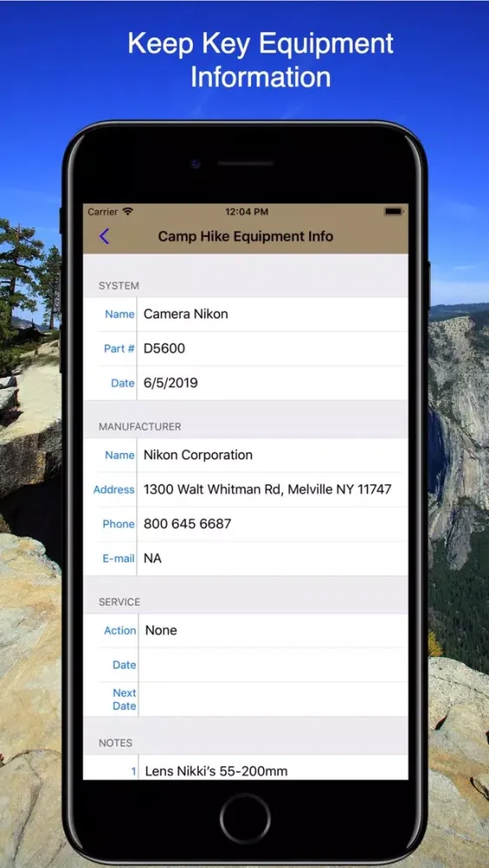Screen dimensions: 489x868
Task: Tap the 'MANUFACTURER' section header
Action: tap(140, 427)
